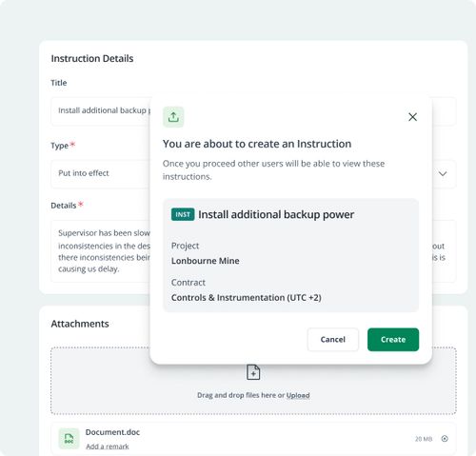Click the Install additional backup power heading
The image size is (476, 456).
pyautogui.click(x=276, y=214)
